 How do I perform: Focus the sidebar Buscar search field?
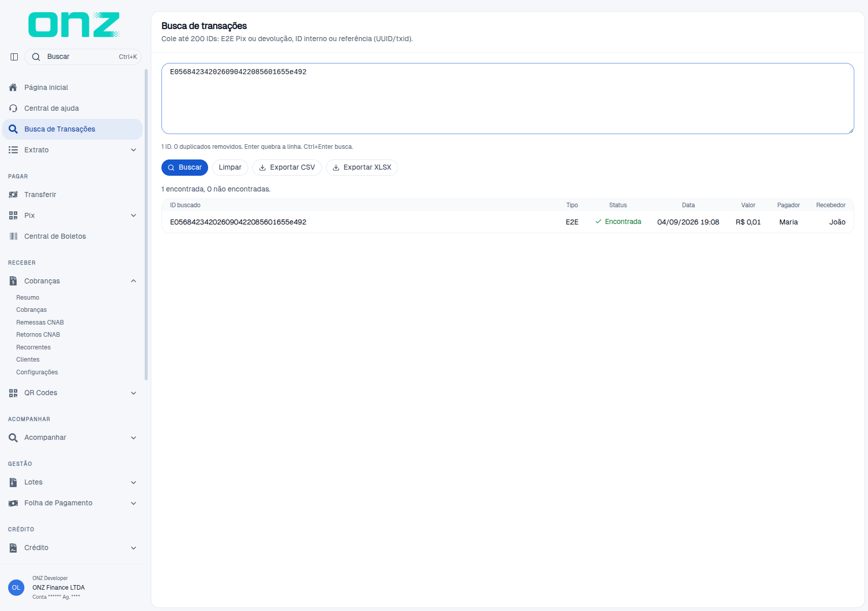click(83, 57)
